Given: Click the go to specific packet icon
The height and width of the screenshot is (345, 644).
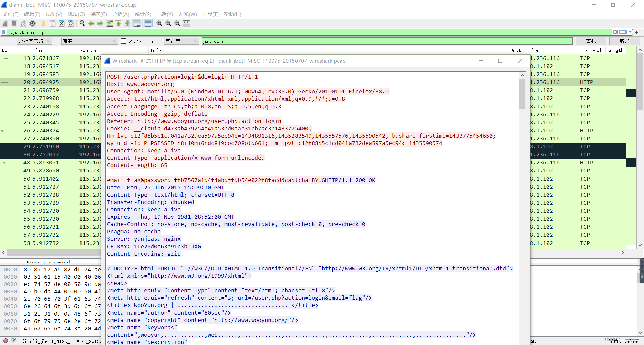Looking at the screenshot, I should [x=109, y=23].
